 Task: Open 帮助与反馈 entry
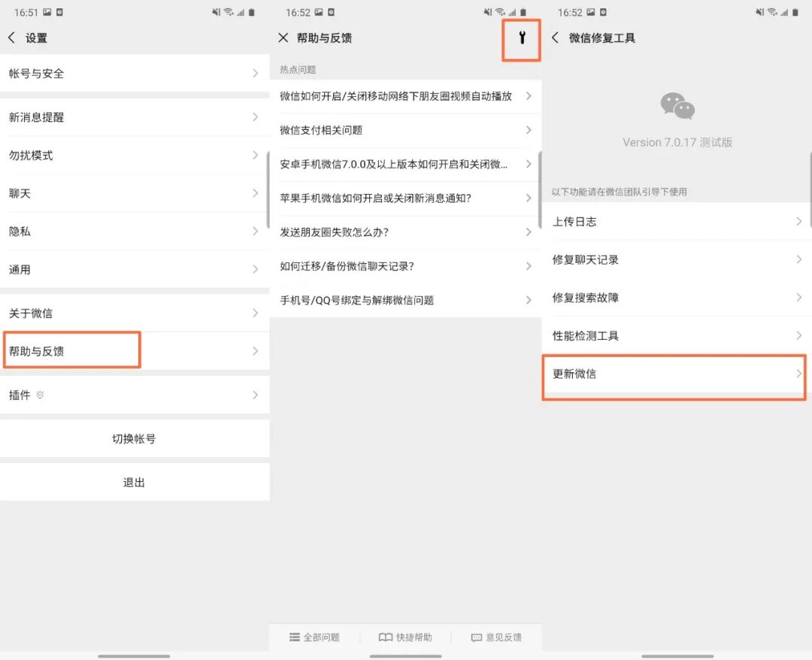135,351
